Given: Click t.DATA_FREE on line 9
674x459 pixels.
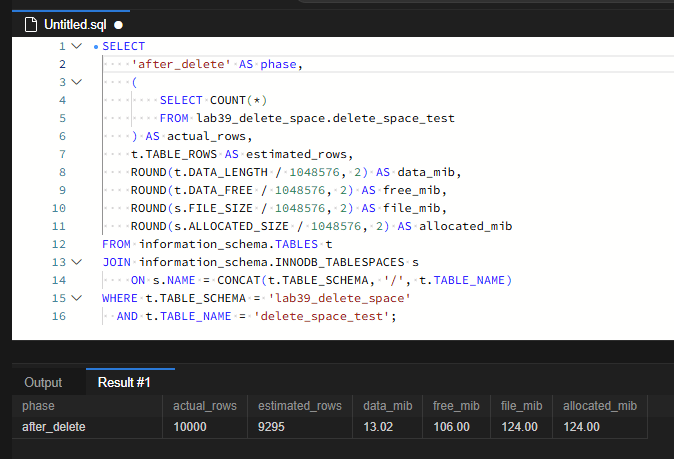Looking at the screenshot, I should pos(214,190).
